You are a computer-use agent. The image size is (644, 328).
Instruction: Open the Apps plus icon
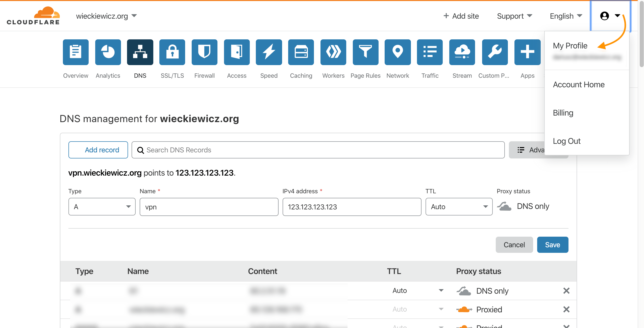[528, 52]
